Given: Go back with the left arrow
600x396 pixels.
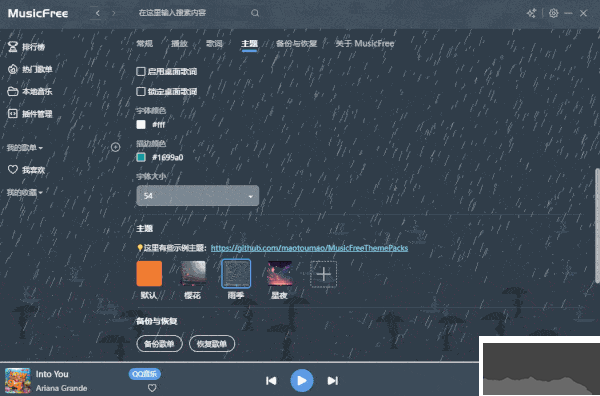Looking at the screenshot, I should pos(98,13).
